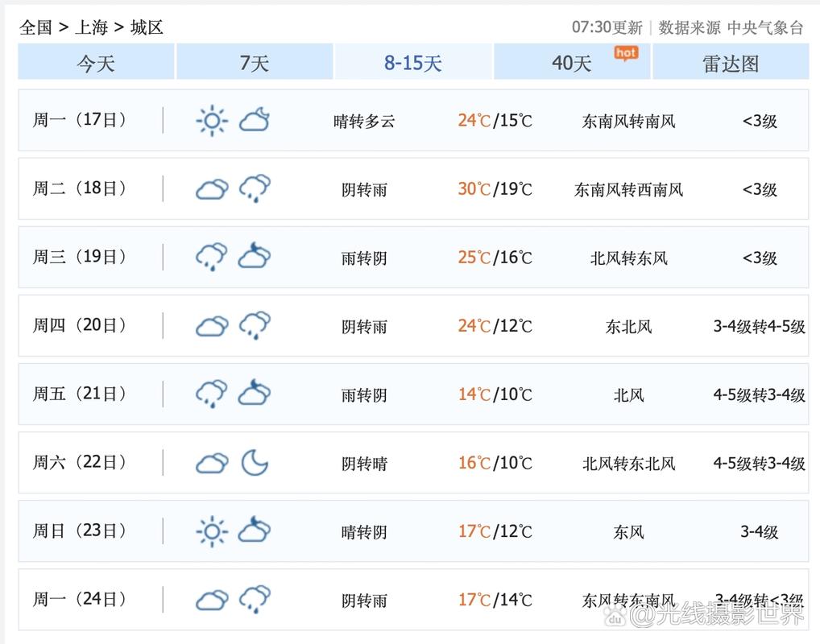Open the 8-15天 forecast tab
Screen dimensions: 820x644
(413, 63)
